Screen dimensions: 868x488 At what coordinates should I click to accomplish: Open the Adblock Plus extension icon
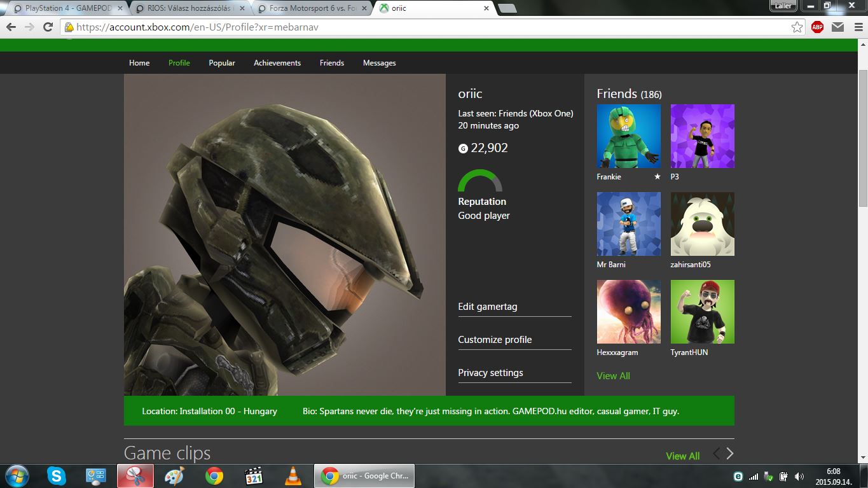[x=817, y=27]
